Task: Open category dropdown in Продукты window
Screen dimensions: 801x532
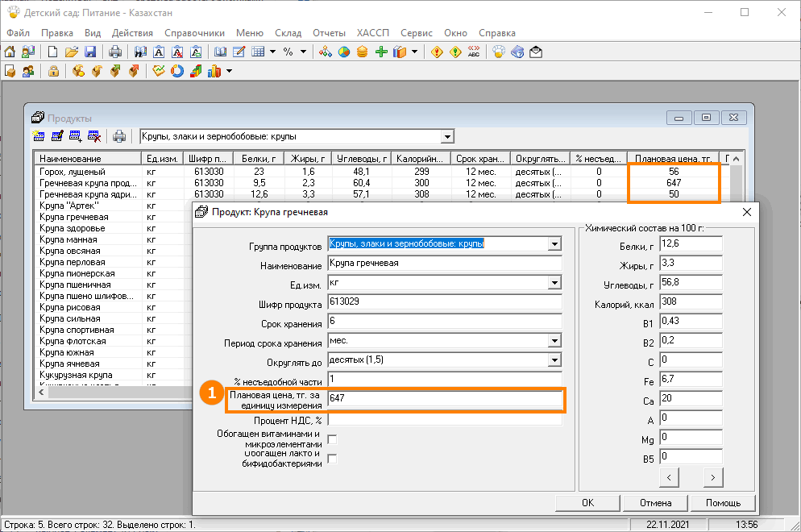Action: click(x=447, y=136)
